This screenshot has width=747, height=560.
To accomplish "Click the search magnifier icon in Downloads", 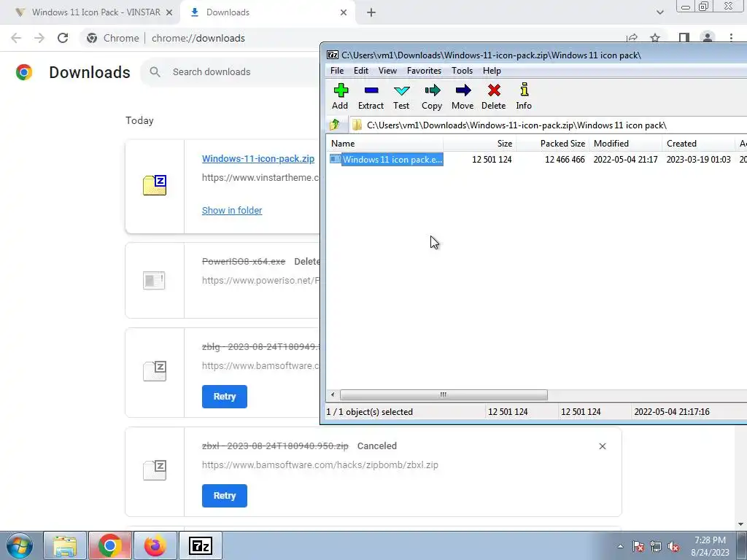I will 155,72.
